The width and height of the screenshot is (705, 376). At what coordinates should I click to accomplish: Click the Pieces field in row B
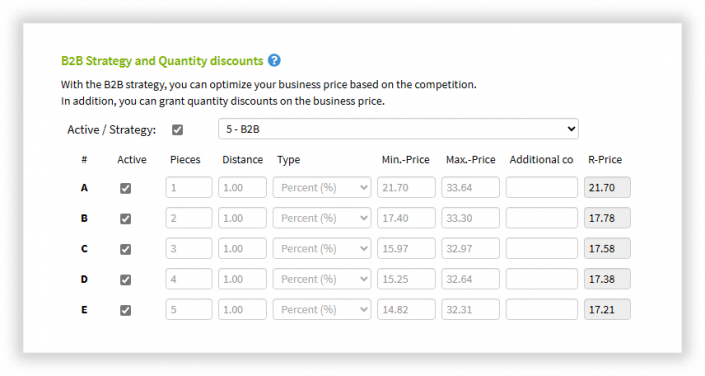click(189, 218)
